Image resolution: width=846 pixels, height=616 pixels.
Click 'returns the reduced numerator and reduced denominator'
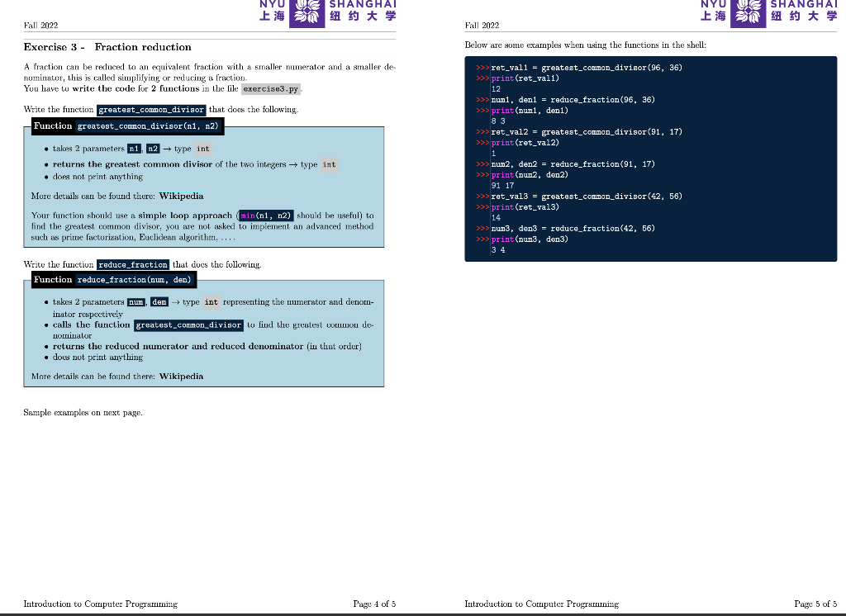point(178,346)
